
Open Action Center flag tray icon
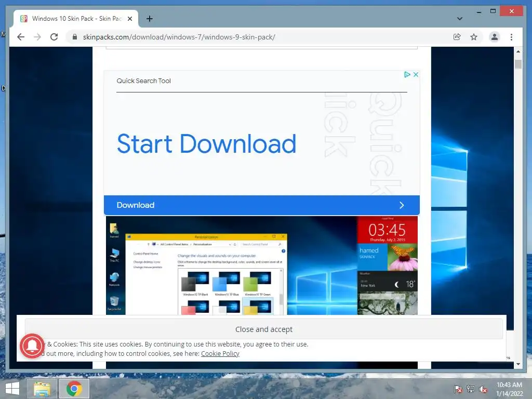458,389
